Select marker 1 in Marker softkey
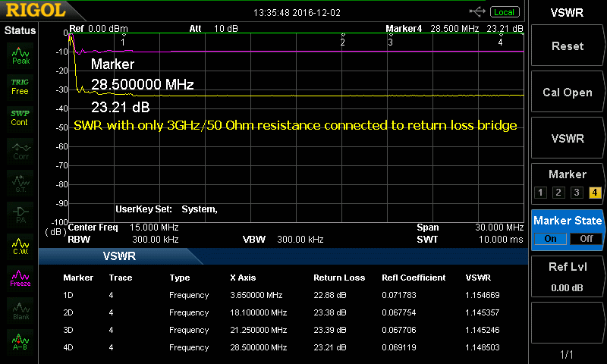 point(540,193)
